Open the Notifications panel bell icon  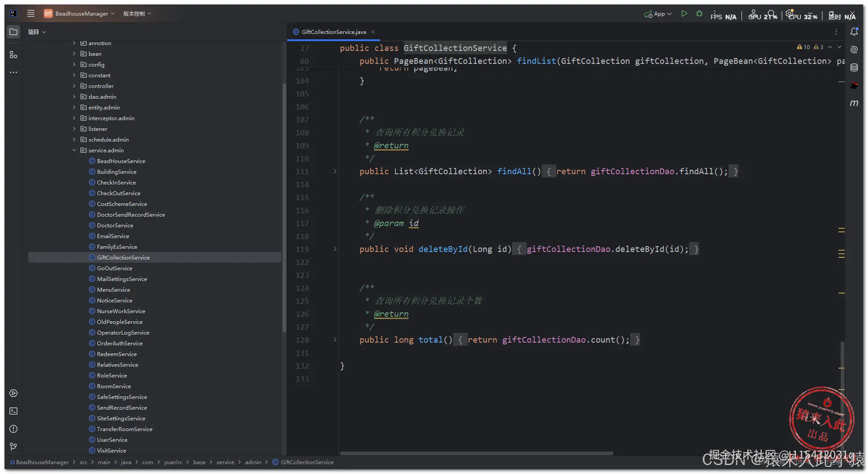[854, 32]
